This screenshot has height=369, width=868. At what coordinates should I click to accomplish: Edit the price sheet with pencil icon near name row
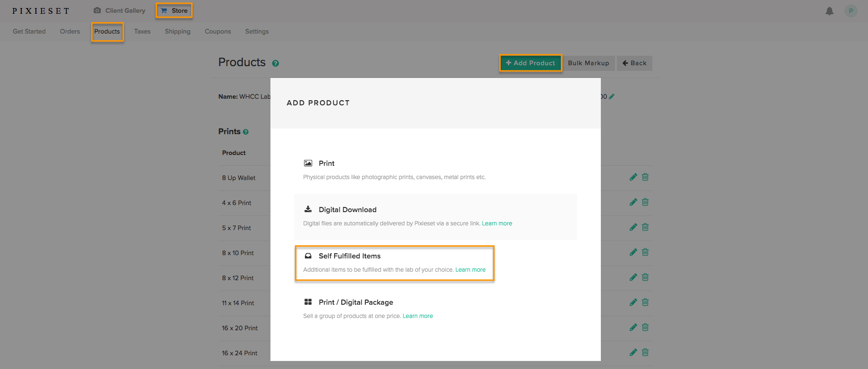click(612, 96)
